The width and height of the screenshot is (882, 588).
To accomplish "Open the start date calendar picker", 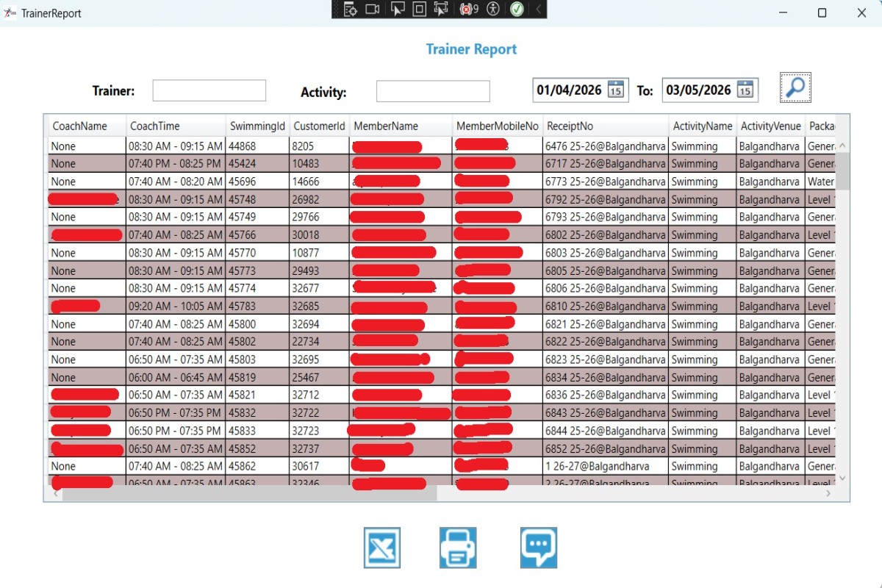I will tap(616, 90).
